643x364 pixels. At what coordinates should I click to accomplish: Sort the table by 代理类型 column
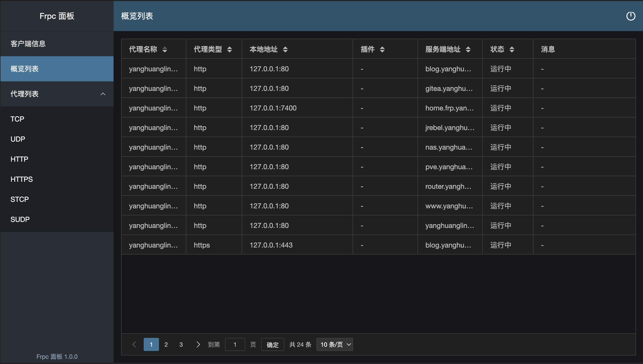230,49
